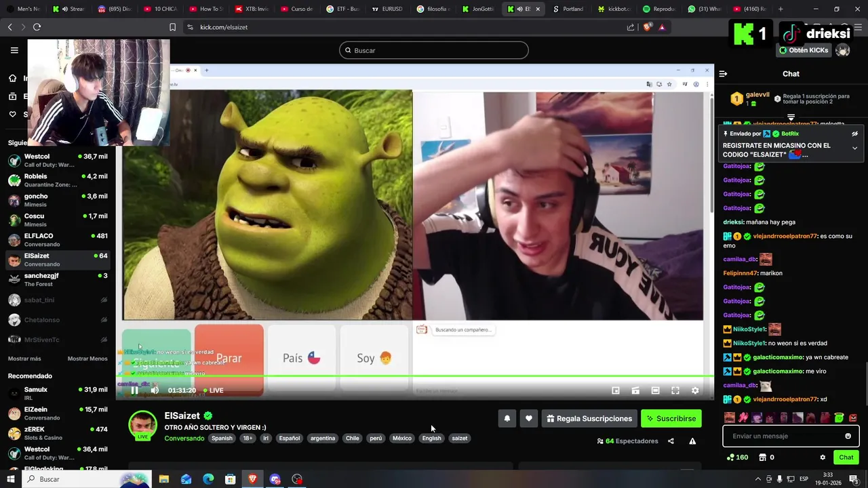Click Obtén KICKs button

tap(804, 50)
